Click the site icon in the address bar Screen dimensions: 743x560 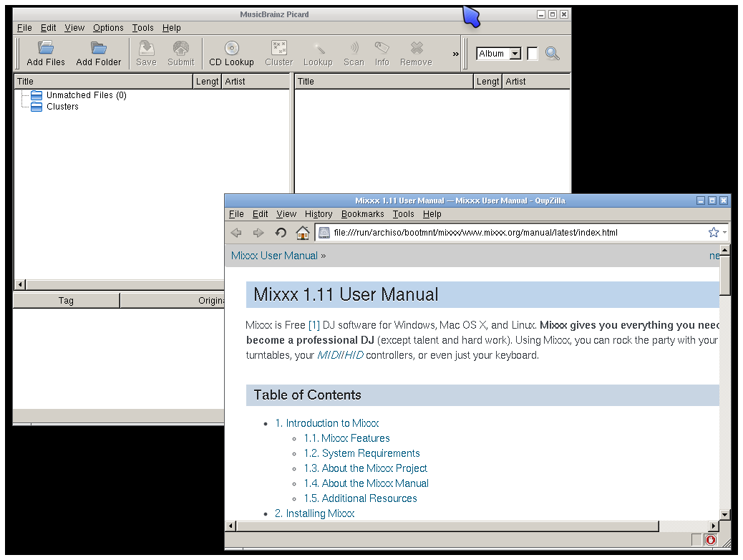(324, 232)
